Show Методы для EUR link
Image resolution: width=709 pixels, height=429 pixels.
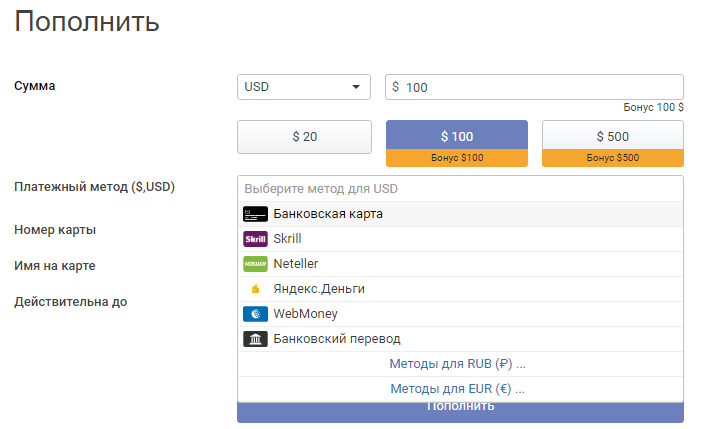click(457, 389)
